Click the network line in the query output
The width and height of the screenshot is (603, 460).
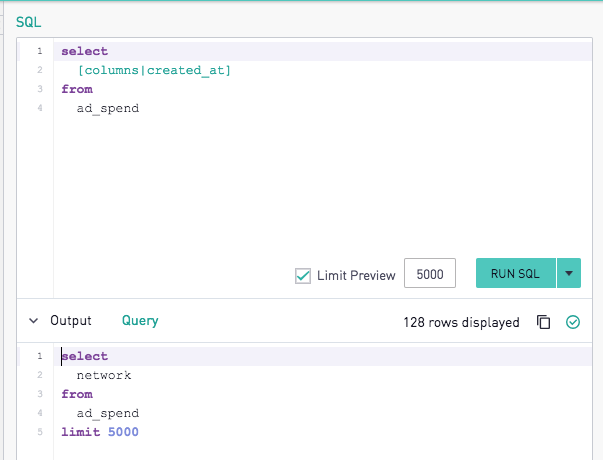104,375
